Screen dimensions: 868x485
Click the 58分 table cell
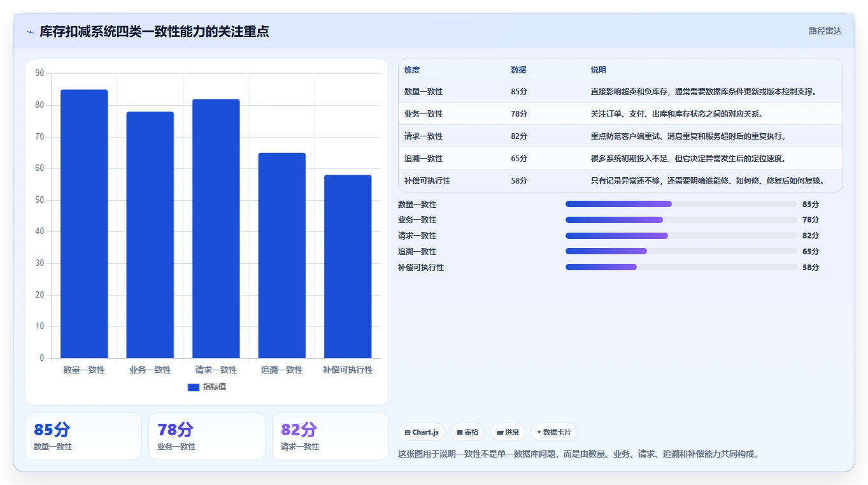519,181
